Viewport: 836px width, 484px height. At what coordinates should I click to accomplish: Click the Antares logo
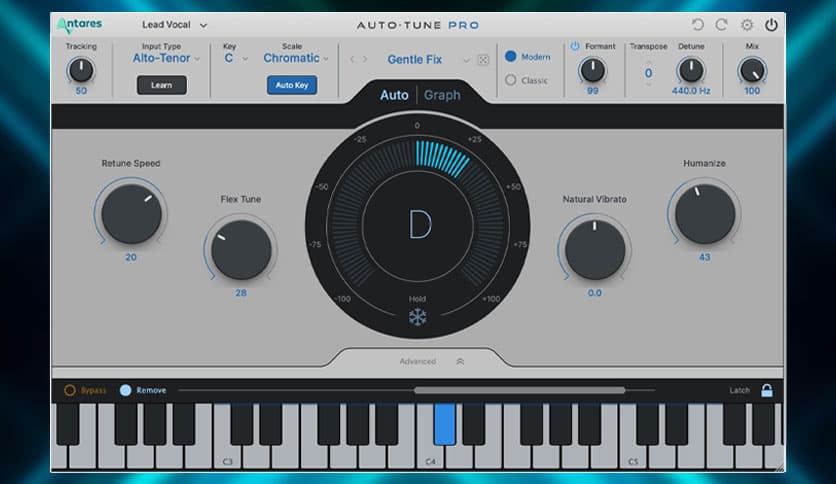(80, 25)
